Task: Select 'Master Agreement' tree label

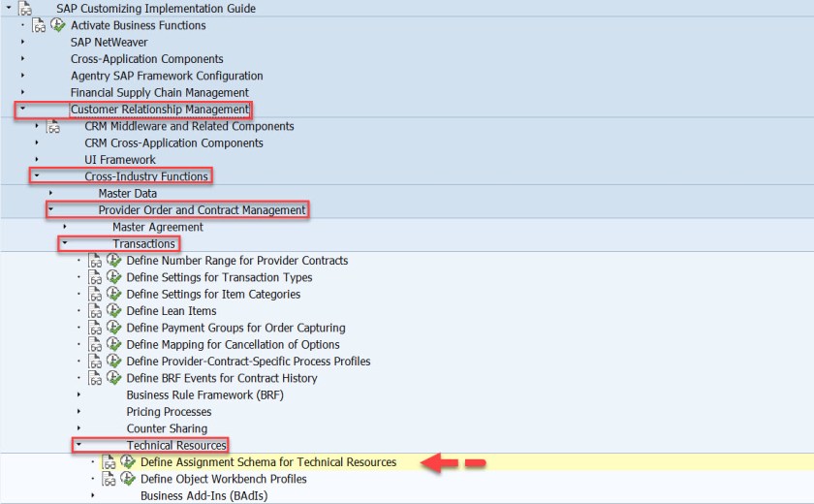Action: point(158,227)
